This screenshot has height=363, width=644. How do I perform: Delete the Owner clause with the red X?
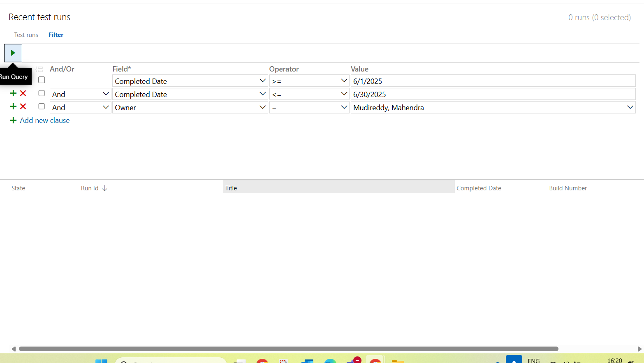tap(23, 106)
